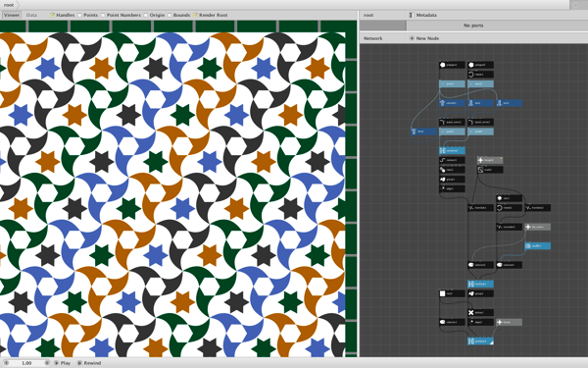Select the light-blue point1 node
The width and height of the screenshot is (588, 368).
(452, 84)
